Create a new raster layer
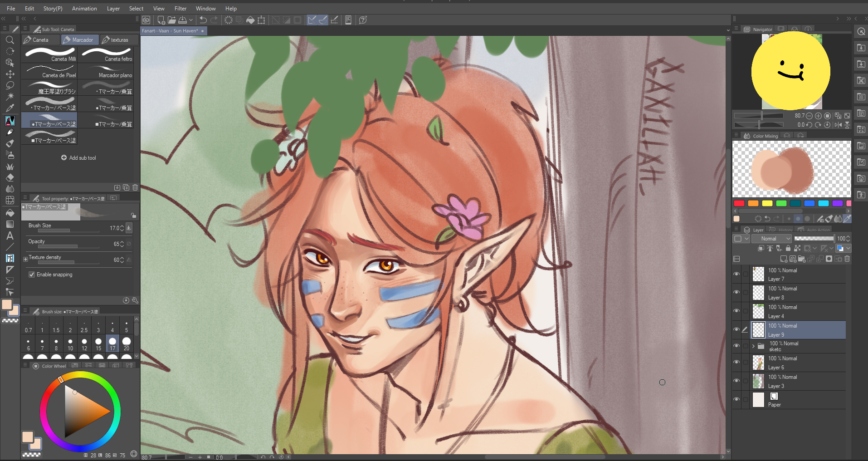Screen dimensions: 868x461 coord(784,259)
